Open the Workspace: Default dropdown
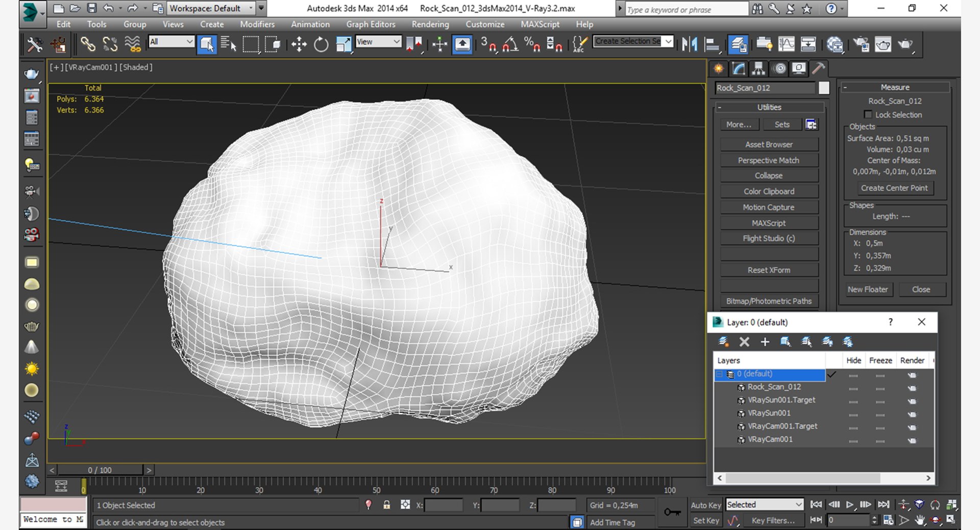 [211, 8]
